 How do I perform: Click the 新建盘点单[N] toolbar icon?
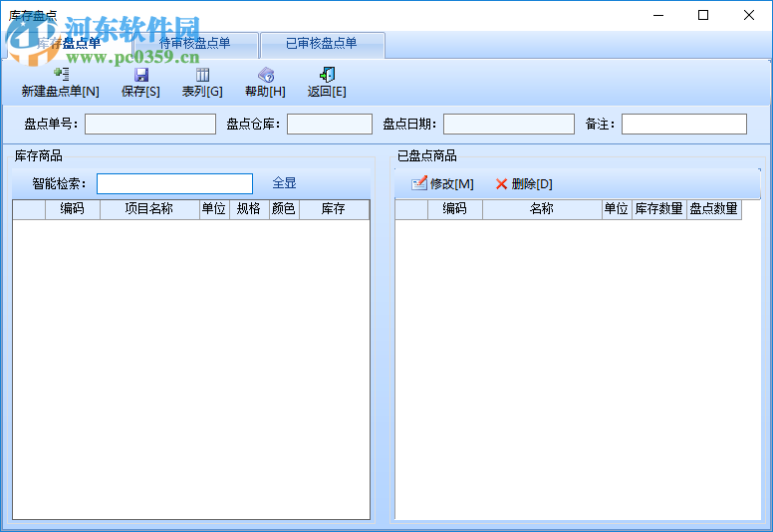coord(61,75)
